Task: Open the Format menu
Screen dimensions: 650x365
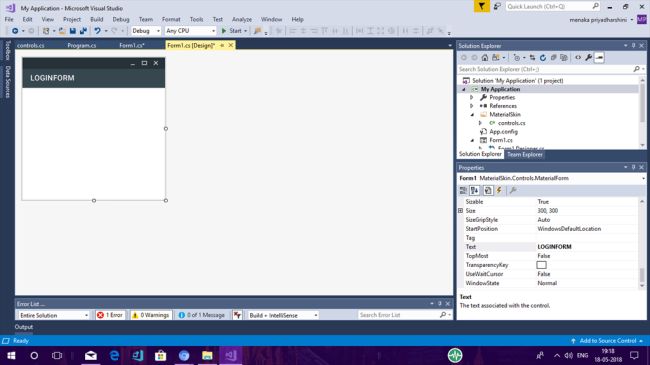Action: tap(171, 19)
